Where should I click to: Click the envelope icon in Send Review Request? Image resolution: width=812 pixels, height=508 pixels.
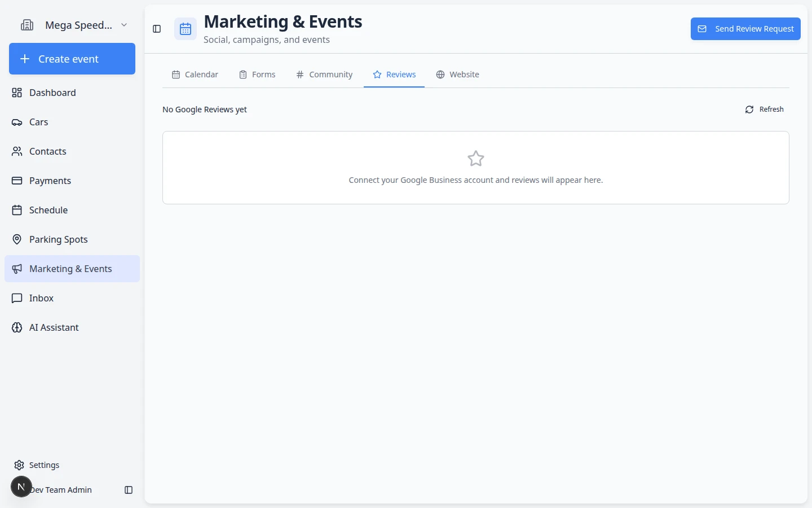tap(702, 29)
